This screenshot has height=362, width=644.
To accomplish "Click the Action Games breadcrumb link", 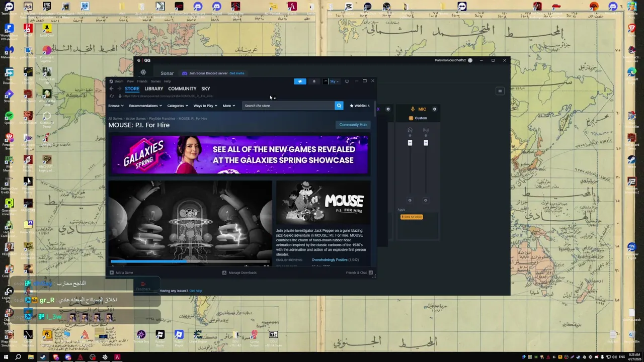I will (136, 119).
